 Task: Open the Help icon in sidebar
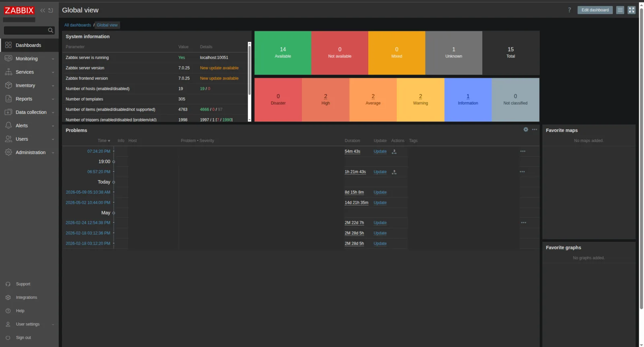tap(8, 311)
